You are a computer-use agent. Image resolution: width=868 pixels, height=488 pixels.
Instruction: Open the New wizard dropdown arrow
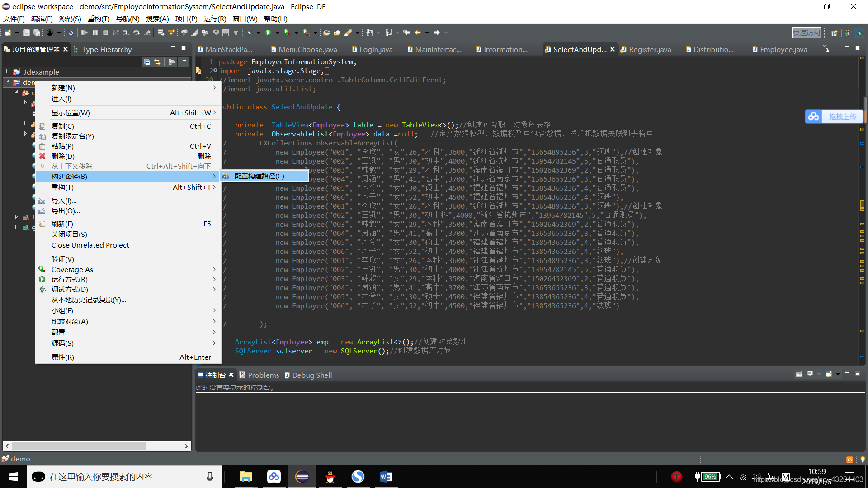(x=17, y=33)
